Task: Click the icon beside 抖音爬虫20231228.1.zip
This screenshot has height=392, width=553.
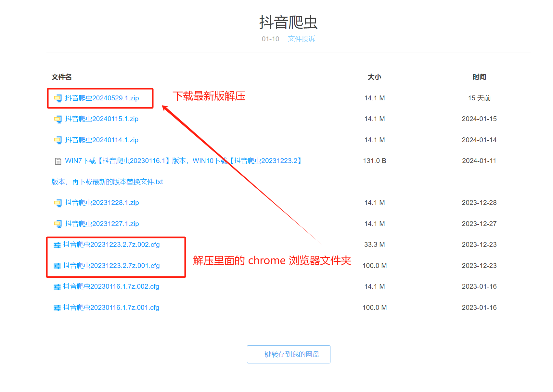Action: (x=58, y=203)
